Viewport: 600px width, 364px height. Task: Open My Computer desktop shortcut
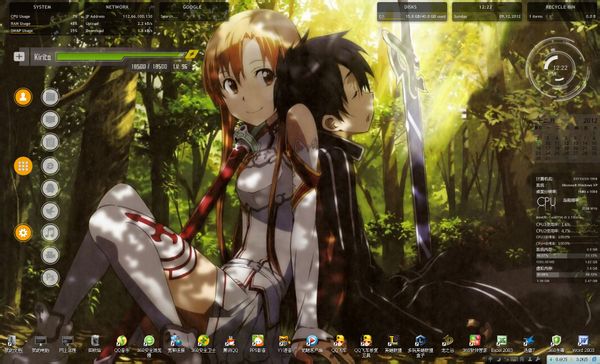coord(40,344)
